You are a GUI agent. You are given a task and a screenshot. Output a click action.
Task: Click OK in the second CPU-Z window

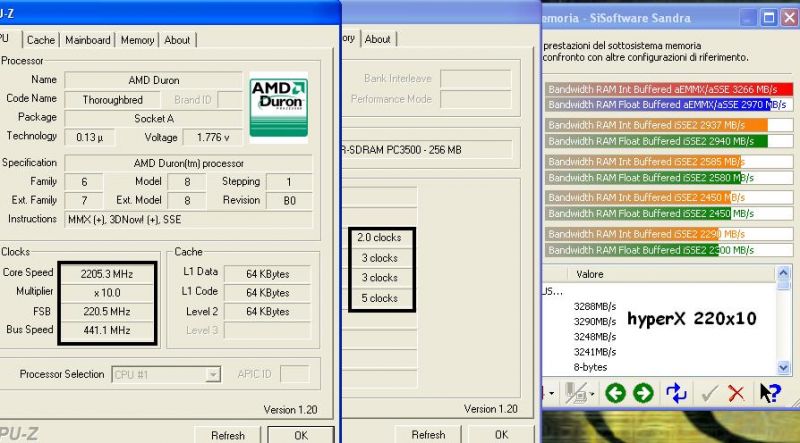coord(501,435)
